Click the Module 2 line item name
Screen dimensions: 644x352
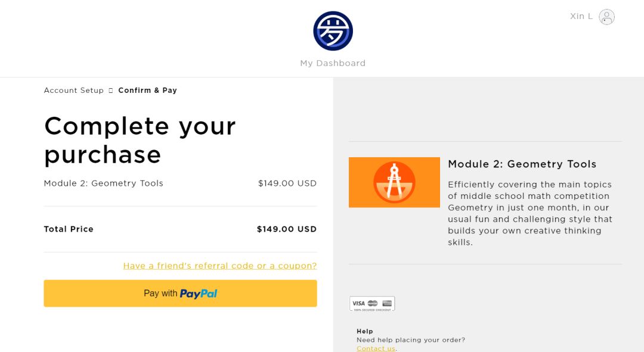[x=103, y=183]
